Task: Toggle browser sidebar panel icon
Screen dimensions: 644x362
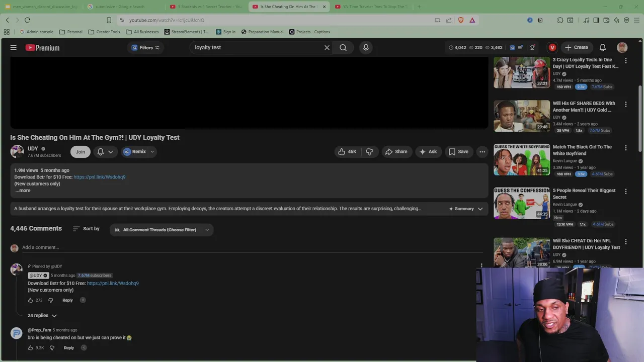Action: click(596, 20)
